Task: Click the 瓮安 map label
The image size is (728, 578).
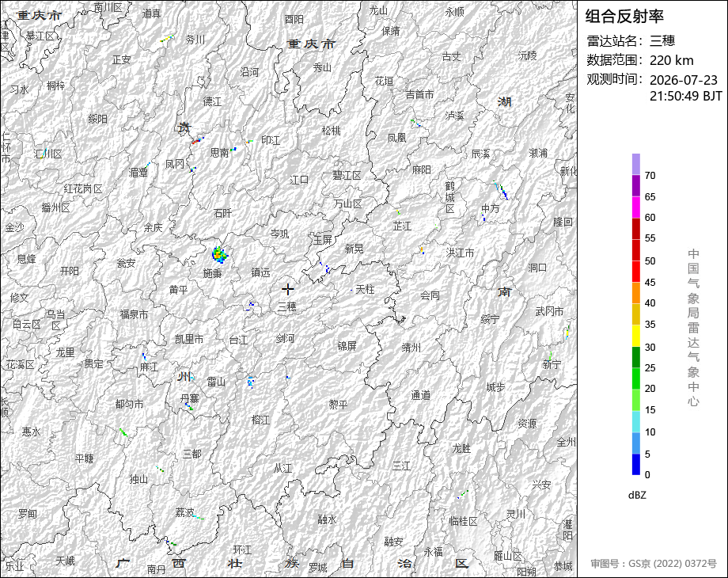Action: [x=126, y=264]
